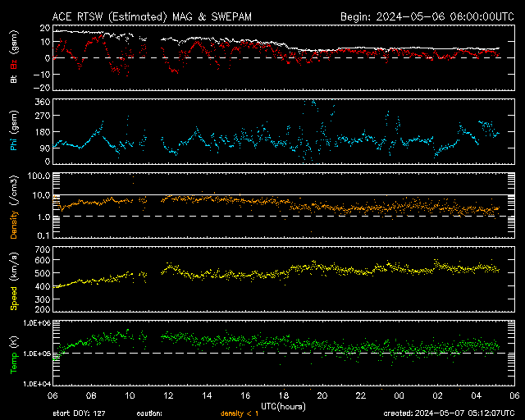Viewport: 525px width, 420px height.
Task: Click the white Bt axis label
Action: 14,79
